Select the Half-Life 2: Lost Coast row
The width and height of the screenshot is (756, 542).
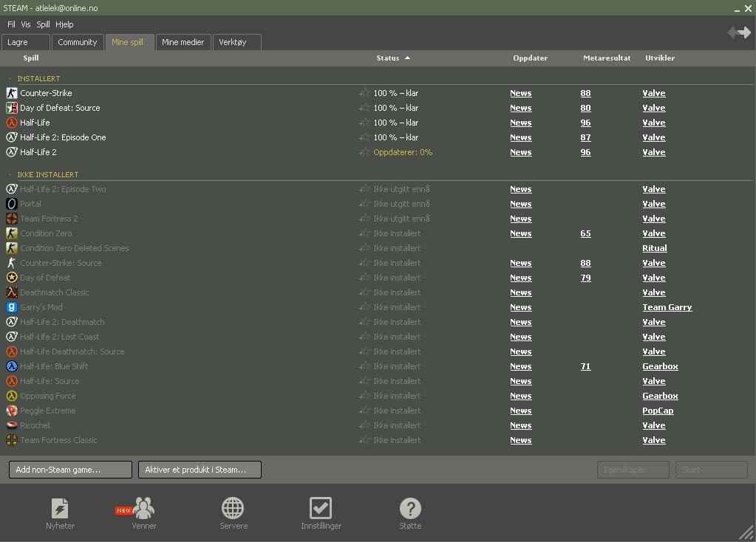coord(378,337)
